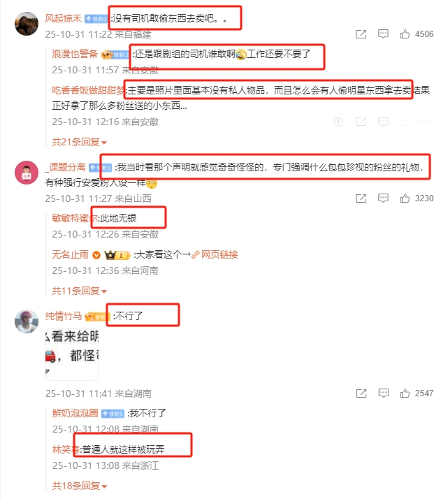Viewport: 448px width, 499px height.
Task: Open 浪漫也警备 user profile
Action: tap(75, 54)
